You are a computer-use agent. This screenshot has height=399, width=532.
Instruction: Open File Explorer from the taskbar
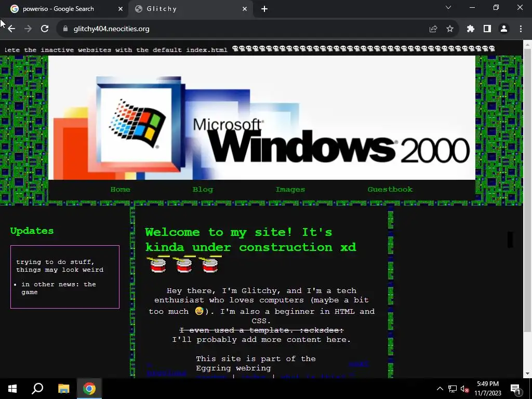tap(63, 389)
